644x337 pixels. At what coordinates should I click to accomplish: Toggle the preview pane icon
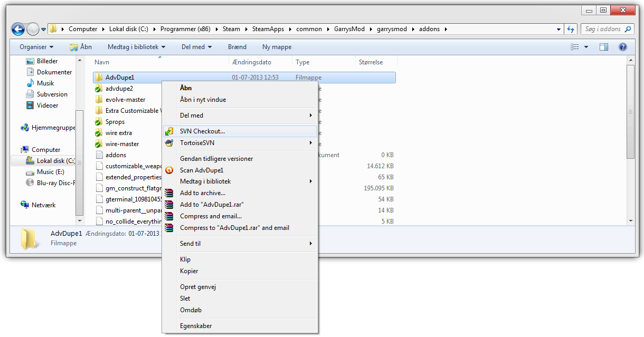[604, 47]
